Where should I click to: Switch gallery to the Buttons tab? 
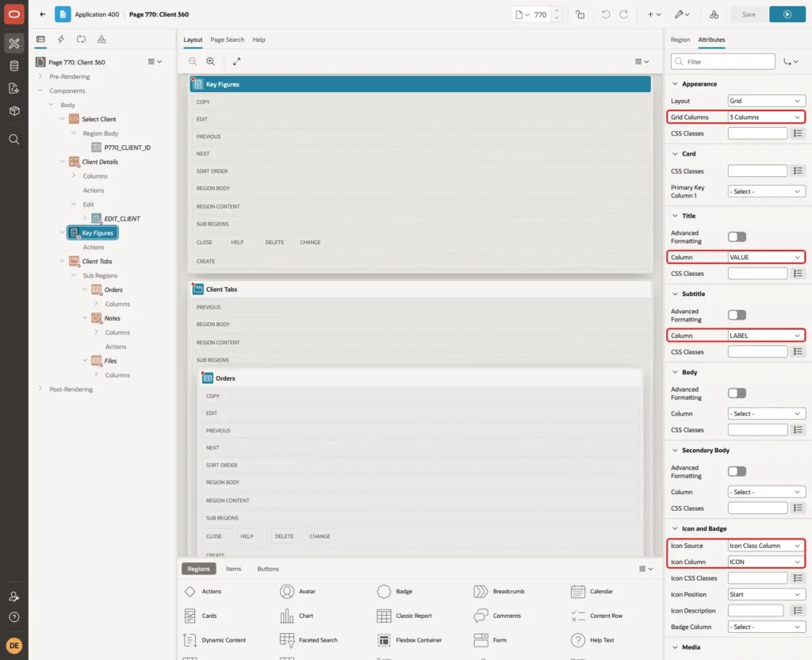point(268,569)
